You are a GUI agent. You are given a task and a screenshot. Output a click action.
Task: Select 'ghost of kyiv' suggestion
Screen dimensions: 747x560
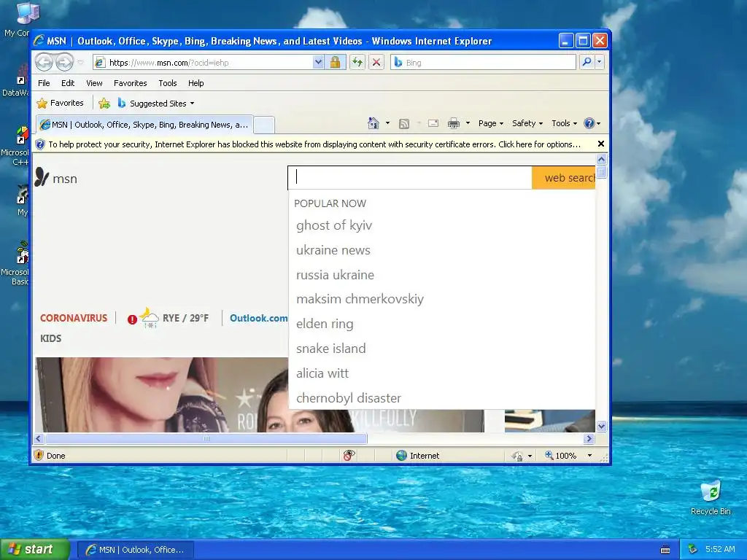tap(334, 225)
